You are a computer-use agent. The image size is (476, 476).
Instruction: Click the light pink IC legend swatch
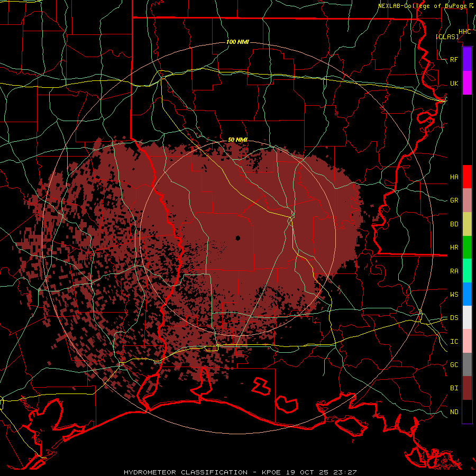point(467,341)
